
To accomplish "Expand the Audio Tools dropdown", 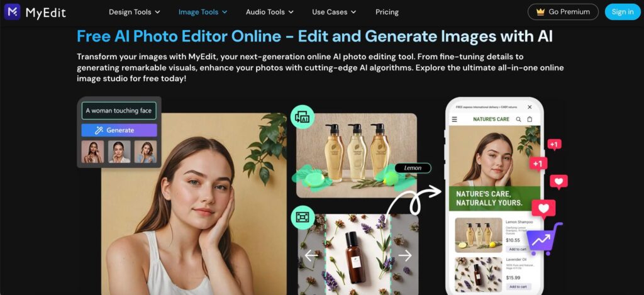I will pyautogui.click(x=269, y=12).
